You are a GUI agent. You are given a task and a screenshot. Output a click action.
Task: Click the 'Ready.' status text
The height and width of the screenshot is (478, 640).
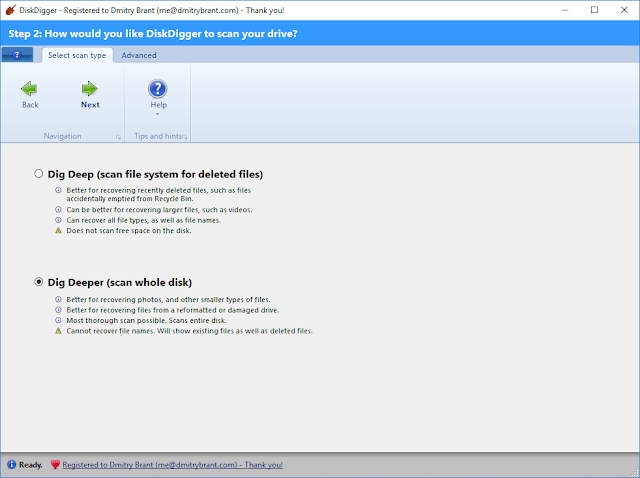click(31, 465)
